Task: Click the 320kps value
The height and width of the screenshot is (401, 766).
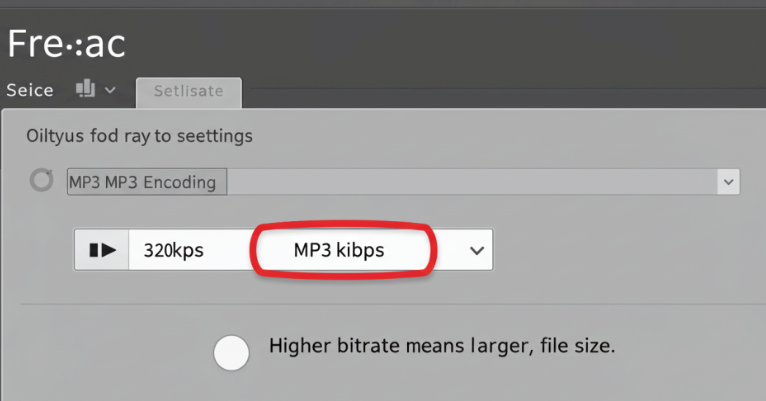Action: (173, 250)
